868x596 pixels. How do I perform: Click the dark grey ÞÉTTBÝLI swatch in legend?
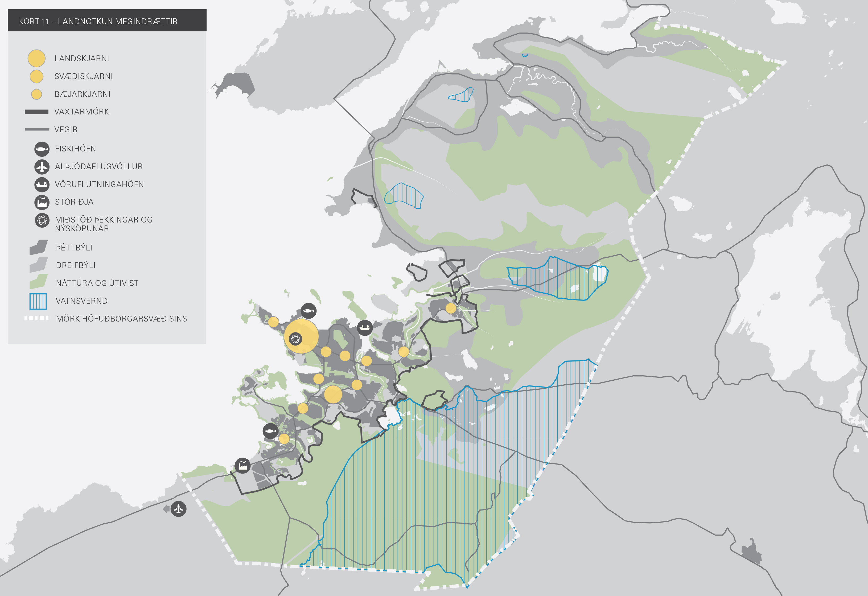(39, 247)
